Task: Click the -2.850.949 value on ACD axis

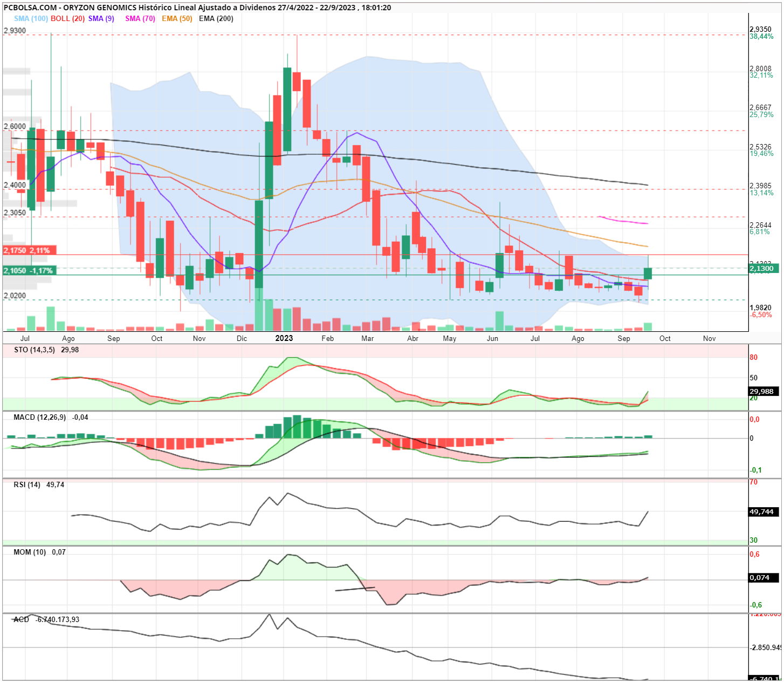Action: coord(766,647)
